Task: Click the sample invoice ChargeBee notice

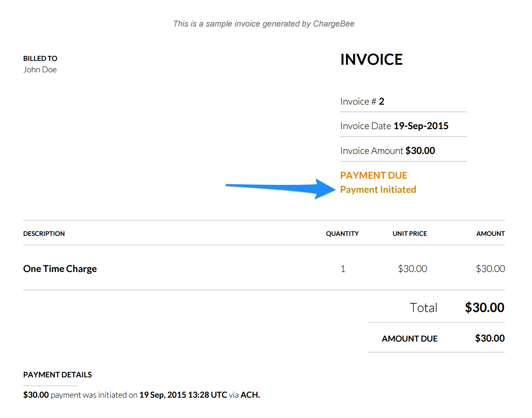Action: [264, 24]
